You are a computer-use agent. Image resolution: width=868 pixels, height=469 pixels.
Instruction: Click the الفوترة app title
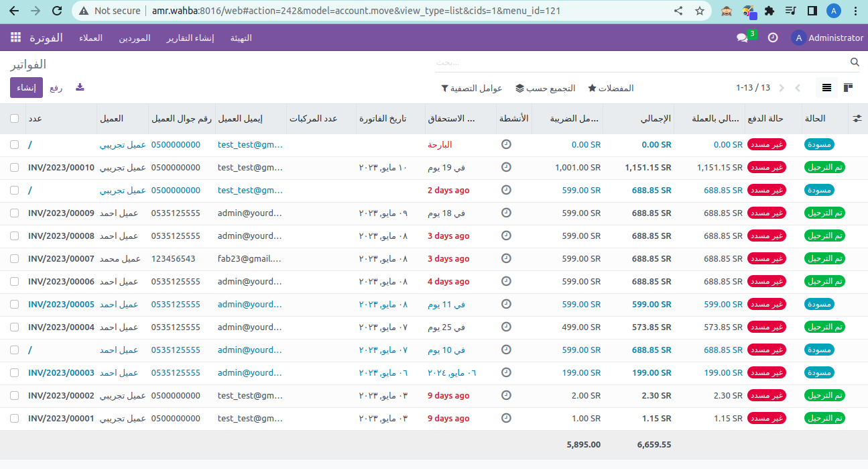pos(46,38)
